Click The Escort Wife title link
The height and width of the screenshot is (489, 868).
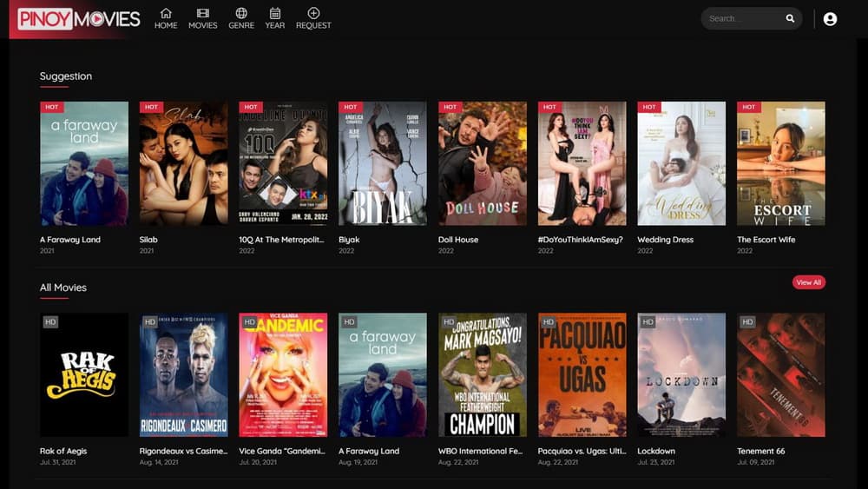coord(766,240)
